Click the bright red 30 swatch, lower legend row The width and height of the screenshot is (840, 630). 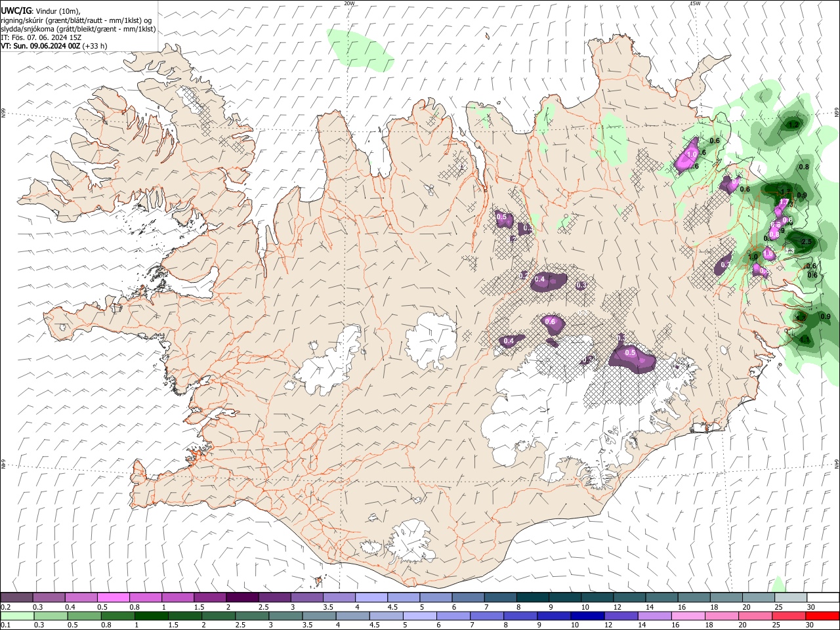823,616
